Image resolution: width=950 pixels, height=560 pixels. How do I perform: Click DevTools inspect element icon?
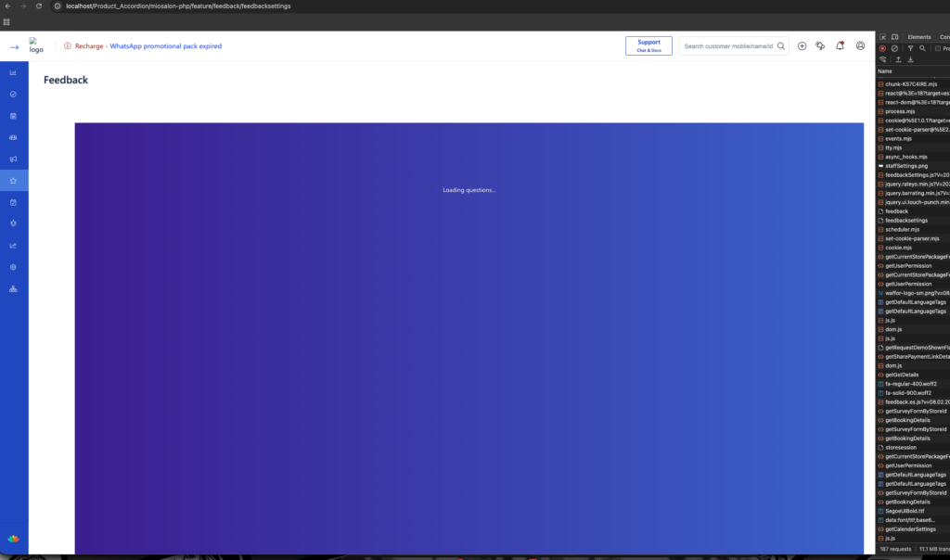tap(883, 37)
